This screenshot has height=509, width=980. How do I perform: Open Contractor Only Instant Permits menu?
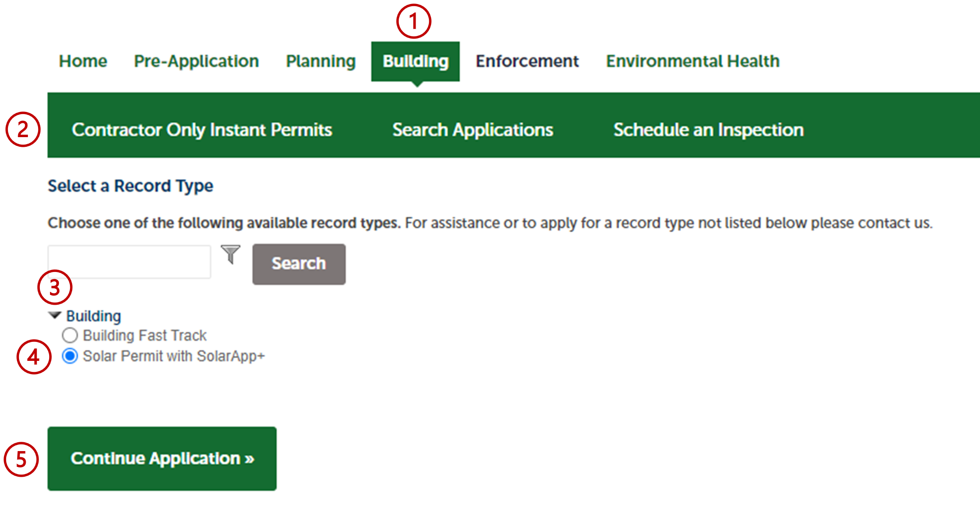point(202,130)
